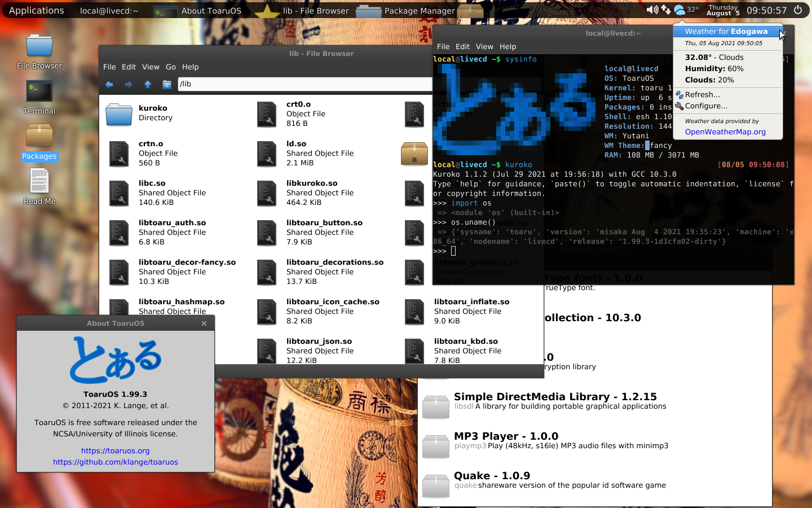Click the Quake - 1.0.9 package title
This screenshot has height=508, width=812.
pos(492,476)
